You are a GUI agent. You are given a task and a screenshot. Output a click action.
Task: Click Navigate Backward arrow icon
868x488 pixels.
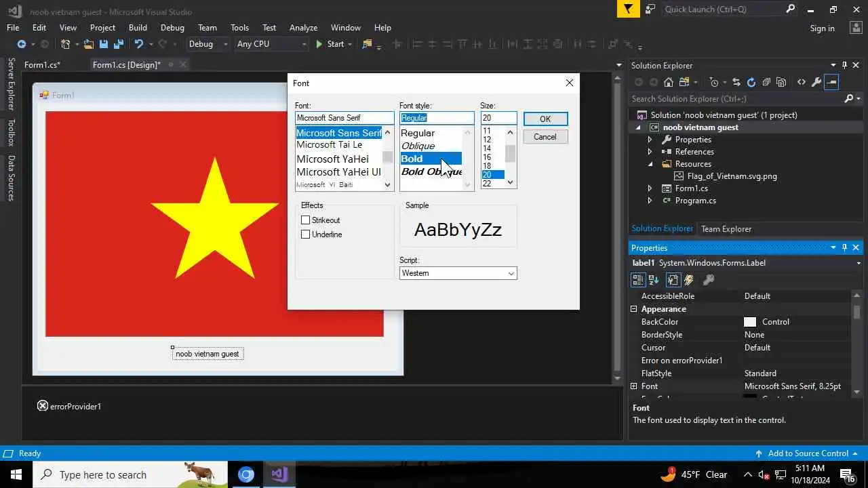(22, 44)
